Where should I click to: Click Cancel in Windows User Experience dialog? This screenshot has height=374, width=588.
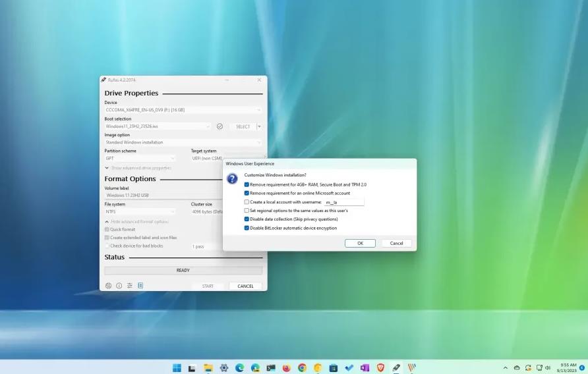click(396, 243)
